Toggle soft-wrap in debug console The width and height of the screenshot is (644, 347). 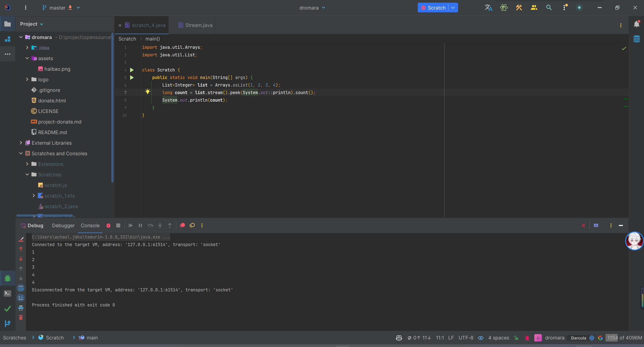point(21,288)
